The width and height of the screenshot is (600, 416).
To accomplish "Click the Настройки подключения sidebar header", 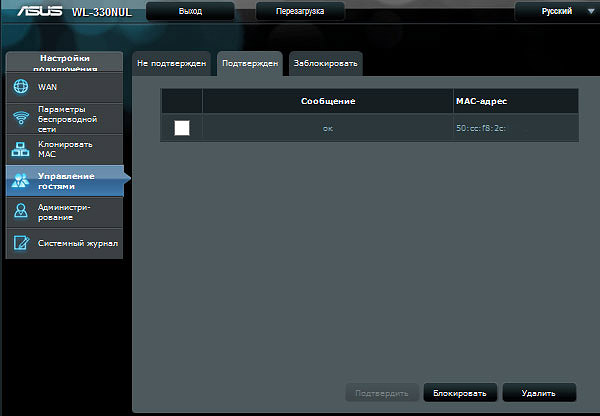I will 64,62.
